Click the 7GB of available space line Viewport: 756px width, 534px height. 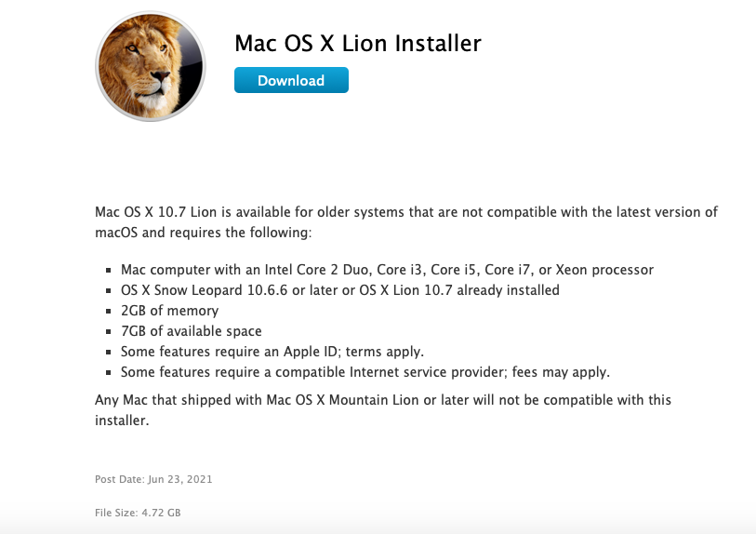click(191, 331)
